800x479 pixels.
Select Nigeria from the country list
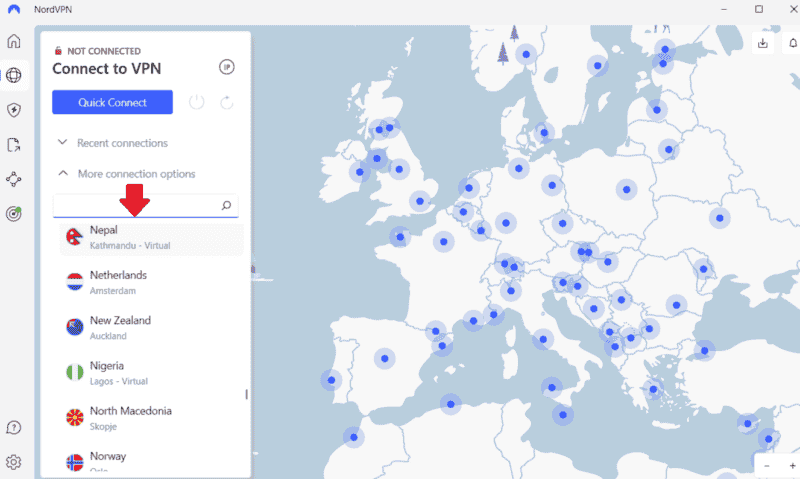(x=152, y=373)
